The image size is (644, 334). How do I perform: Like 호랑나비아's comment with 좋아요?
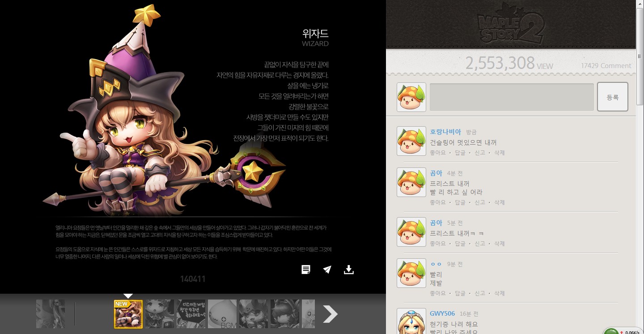(x=438, y=153)
